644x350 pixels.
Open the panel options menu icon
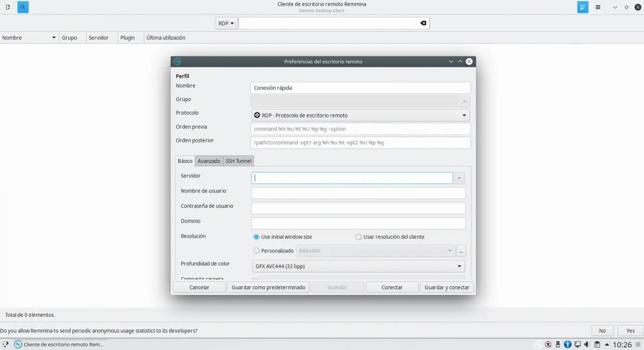[638, 344]
